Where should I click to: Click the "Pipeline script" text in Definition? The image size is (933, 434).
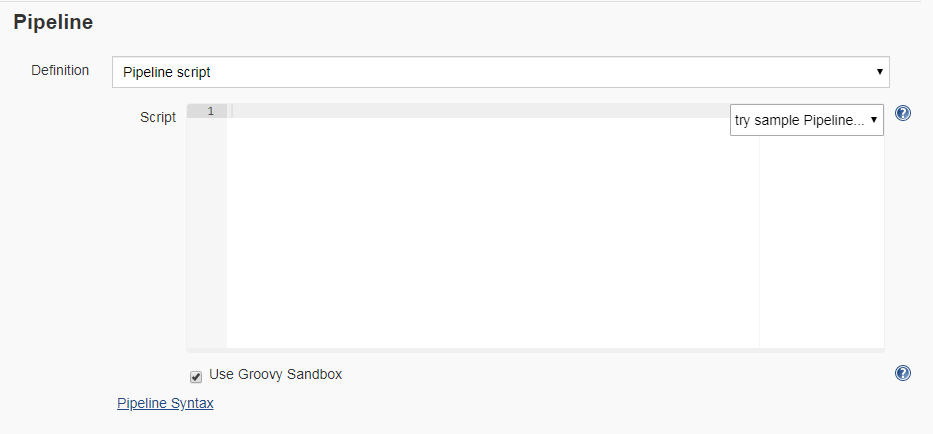pos(166,72)
